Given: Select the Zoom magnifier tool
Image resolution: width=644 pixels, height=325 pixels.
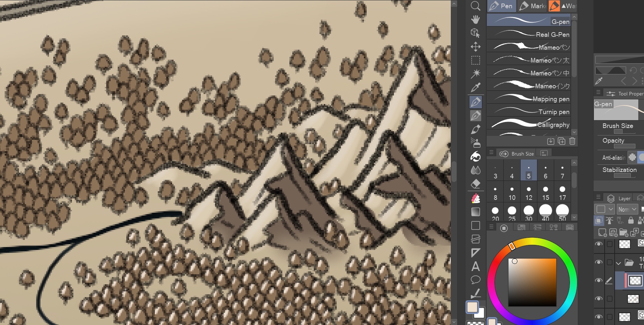Looking at the screenshot, I should click(475, 6).
